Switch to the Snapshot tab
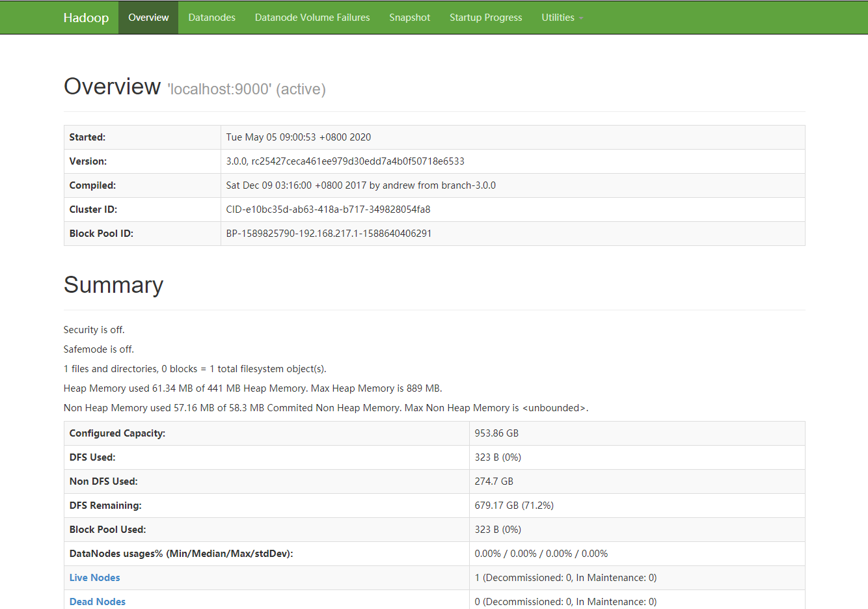This screenshot has height=609, width=868. coord(410,18)
